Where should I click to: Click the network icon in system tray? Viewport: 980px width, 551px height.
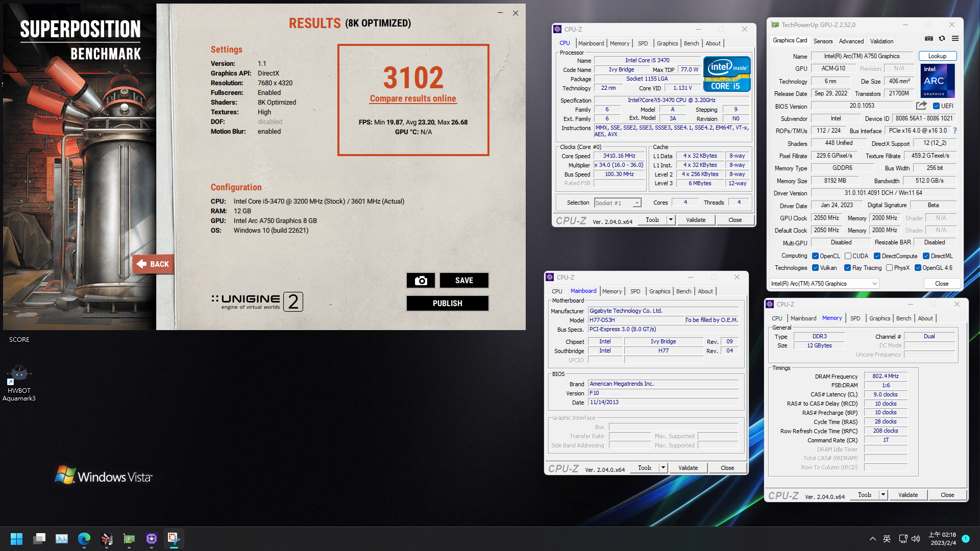pyautogui.click(x=903, y=539)
